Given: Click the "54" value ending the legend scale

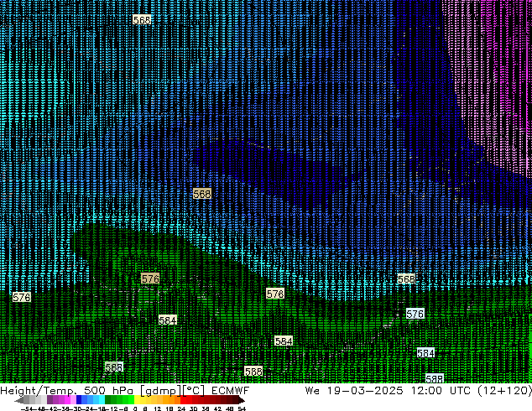Looking at the screenshot, I should point(242,408).
